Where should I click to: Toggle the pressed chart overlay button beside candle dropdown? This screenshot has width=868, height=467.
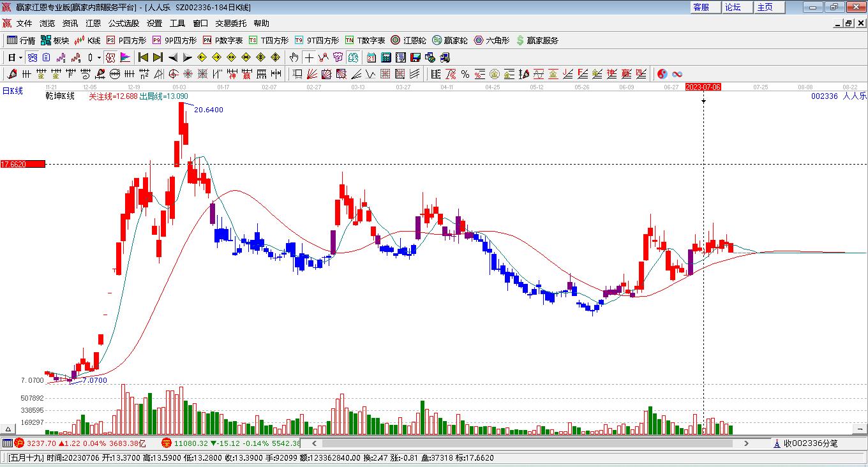(x=110, y=57)
